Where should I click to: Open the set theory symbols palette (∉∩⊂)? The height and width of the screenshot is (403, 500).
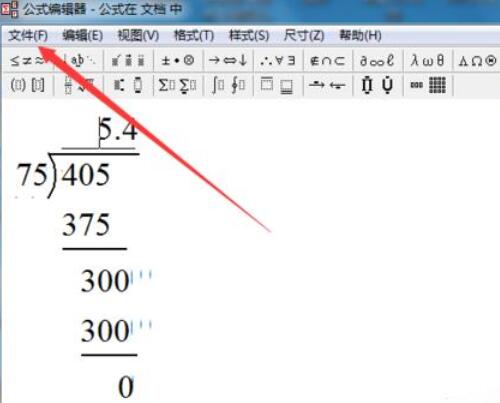328,61
